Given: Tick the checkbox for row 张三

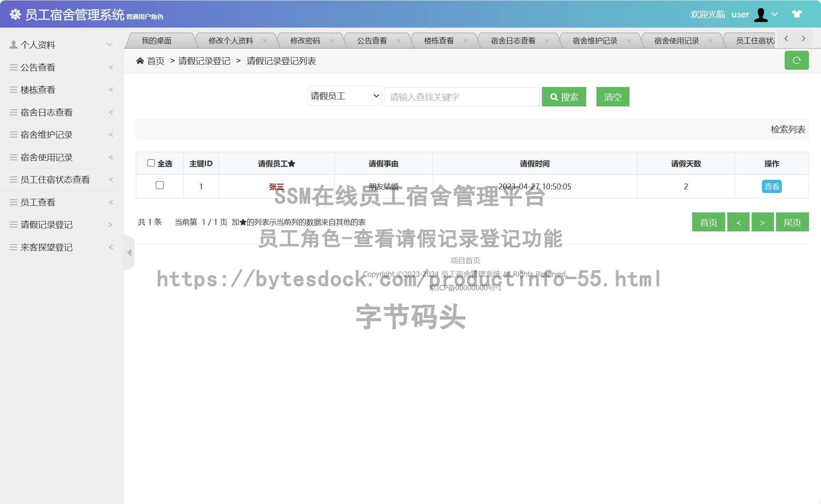Looking at the screenshot, I should pyautogui.click(x=160, y=185).
